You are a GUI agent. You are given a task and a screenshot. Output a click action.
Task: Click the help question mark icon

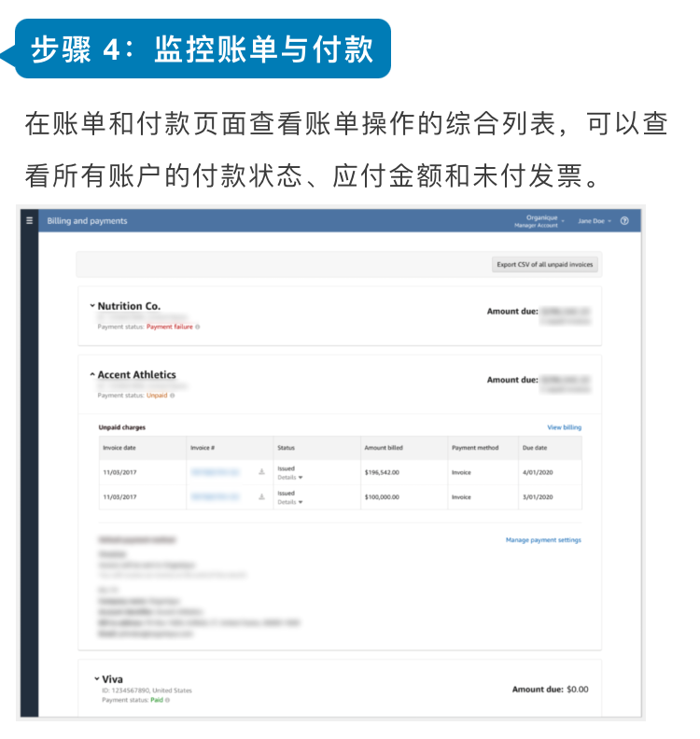(624, 220)
